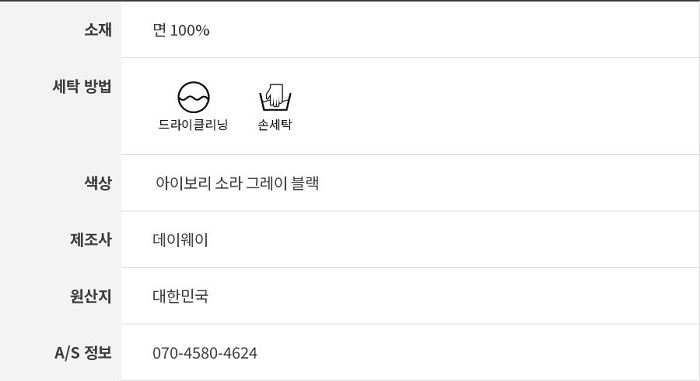Click the 제조사 row header
The height and width of the screenshot is (381, 700).
tap(91, 239)
